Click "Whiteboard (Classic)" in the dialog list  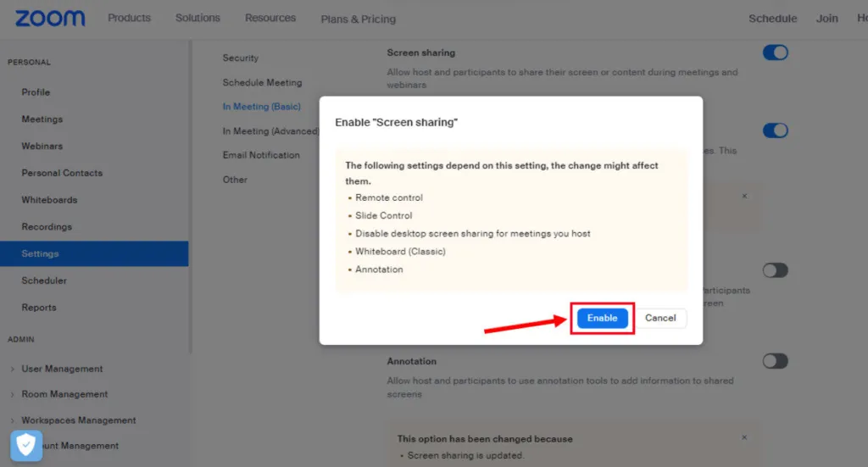coord(400,251)
